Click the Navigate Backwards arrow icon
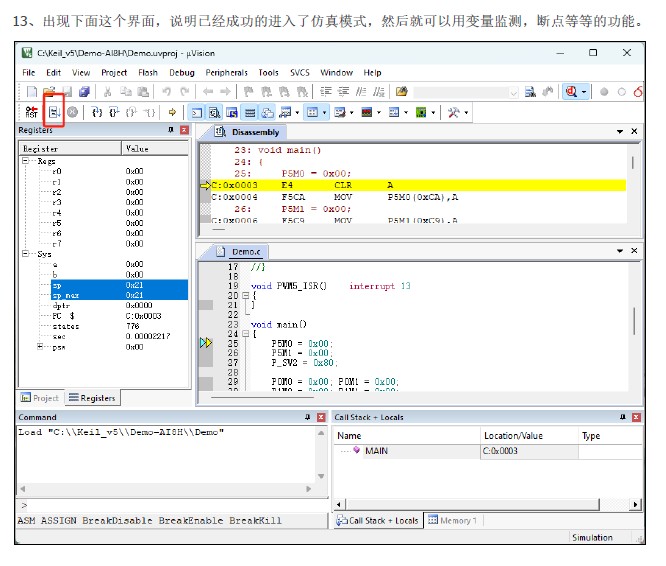 pyautogui.click(x=208, y=91)
